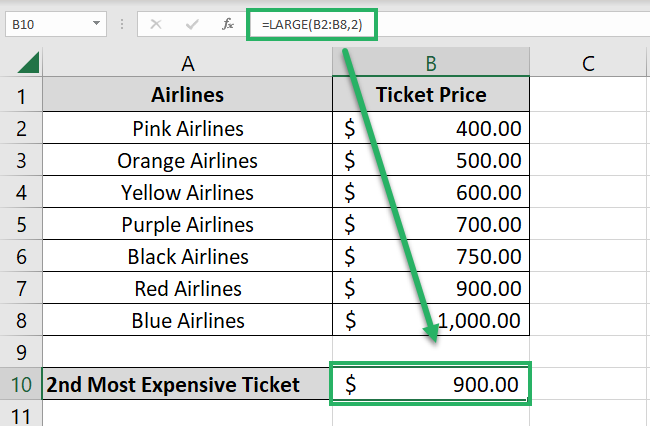Viewport: 650px width, 426px height.
Task: Select the Pink Airlines cell
Action: [x=187, y=129]
